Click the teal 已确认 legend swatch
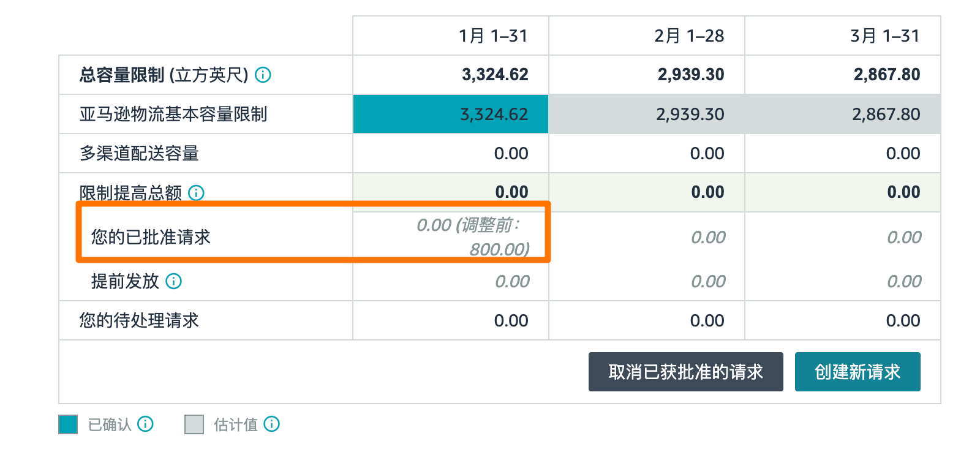 pos(68,424)
